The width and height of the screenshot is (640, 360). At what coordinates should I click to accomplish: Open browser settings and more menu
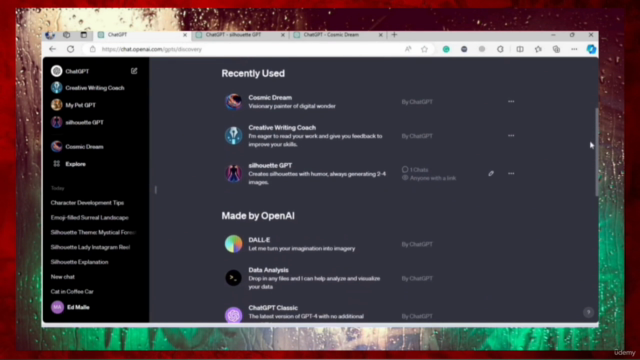[574, 49]
